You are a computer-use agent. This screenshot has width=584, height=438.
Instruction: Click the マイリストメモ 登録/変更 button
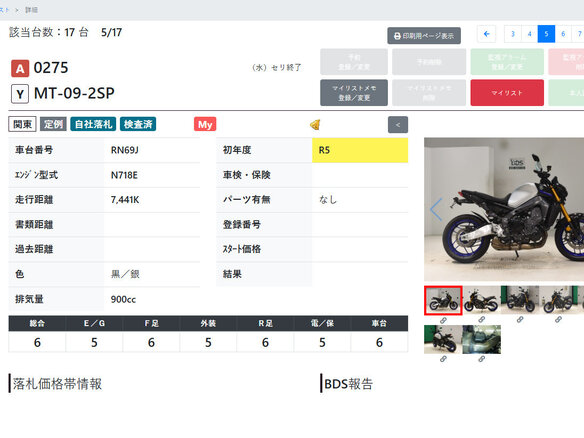(x=354, y=93)
